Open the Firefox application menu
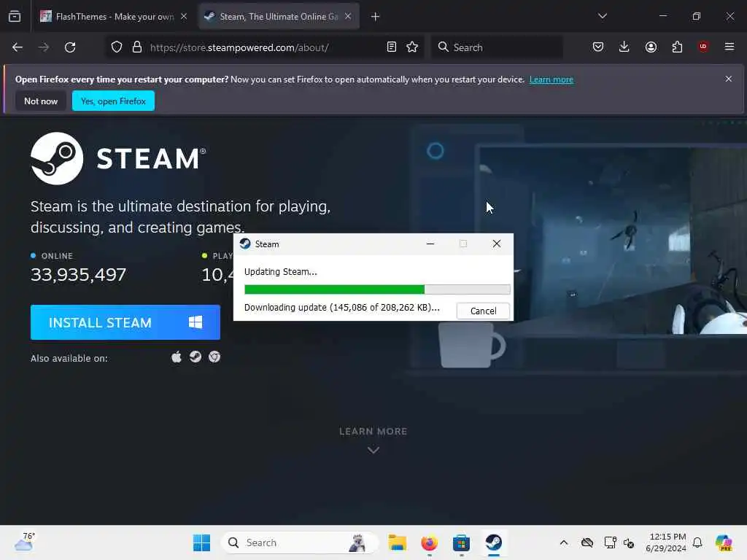Image resolution: width=747 pixels, height=560 pixels. click(729, 47)
